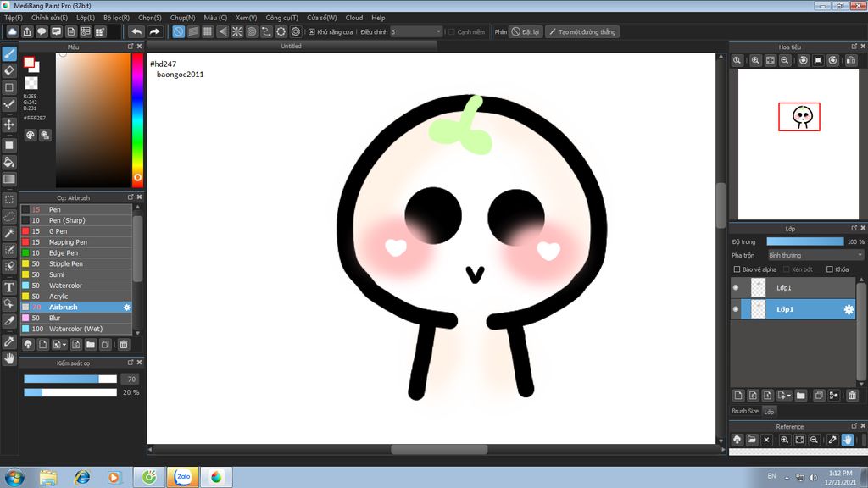
Task: Open the Bộ lọc(R) menu
Action: tap(116, 18)
